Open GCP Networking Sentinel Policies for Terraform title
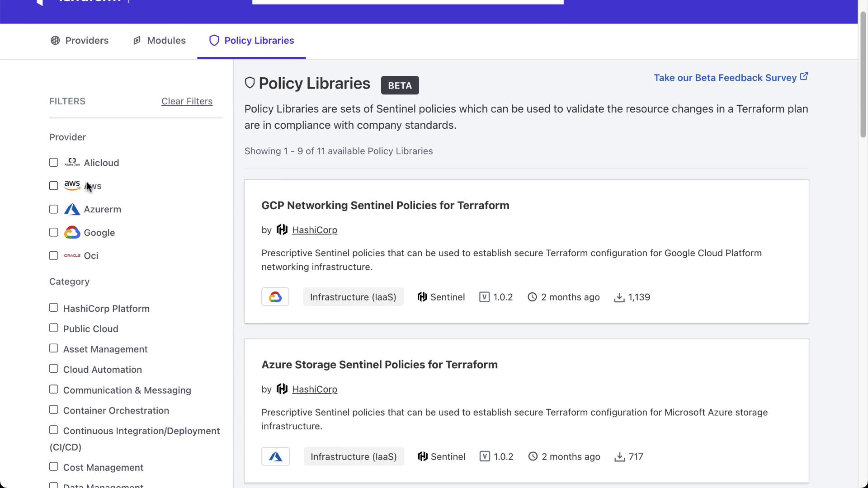 385,206
